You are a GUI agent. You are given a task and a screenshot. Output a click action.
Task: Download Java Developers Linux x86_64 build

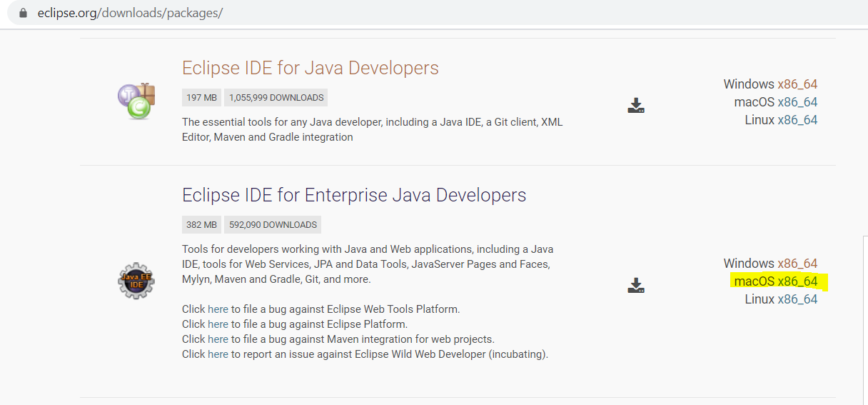(x=797, y=120)
